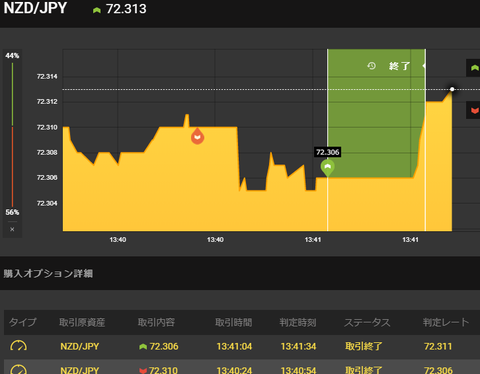Click the green arrow next to 72.313

(x=97, y=10)
